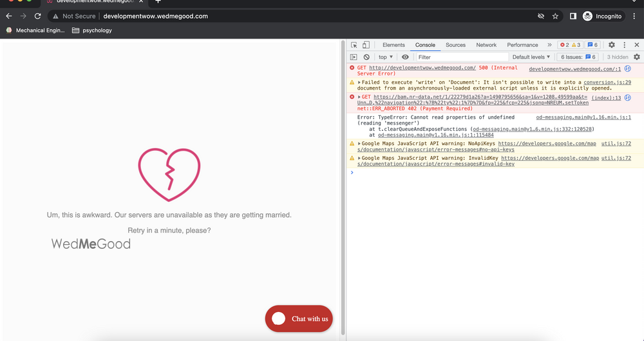Toggle DevTools device toolbar icon
Screen dimensions: 644x341
click(366, 45)
